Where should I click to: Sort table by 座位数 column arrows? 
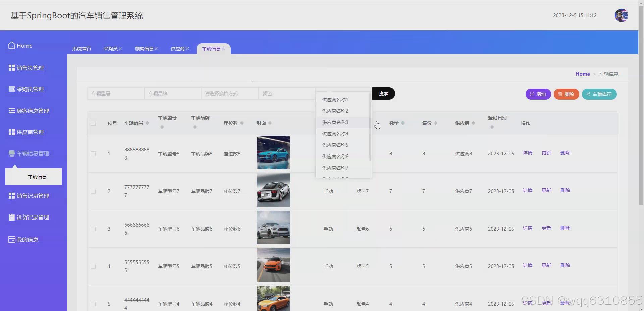coord(242,123)
